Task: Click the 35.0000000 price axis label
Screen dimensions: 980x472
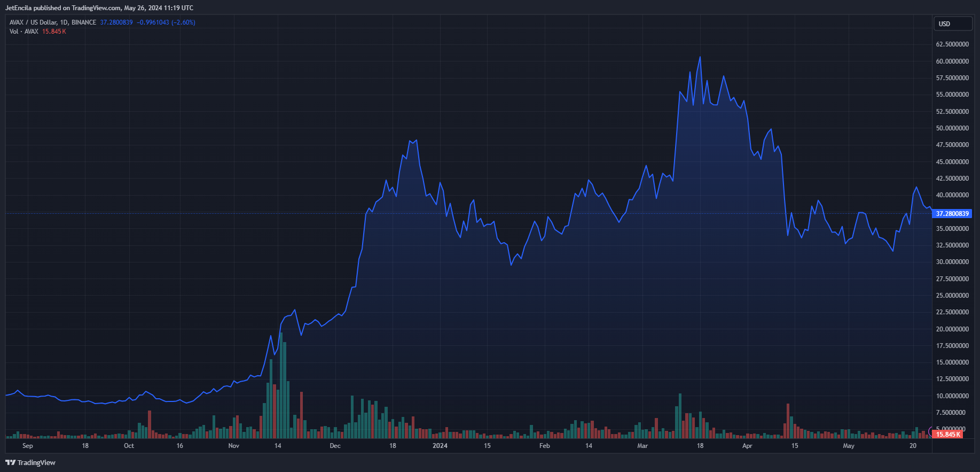Action: (952, 229)
